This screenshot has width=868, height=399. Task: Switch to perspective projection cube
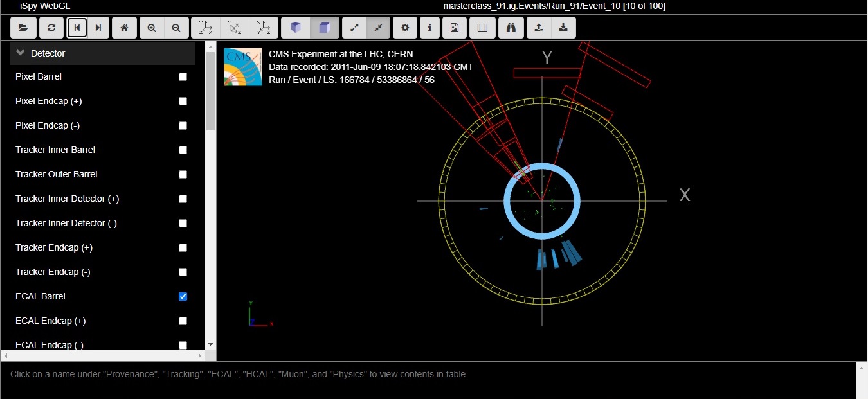[x=296, y=28]
